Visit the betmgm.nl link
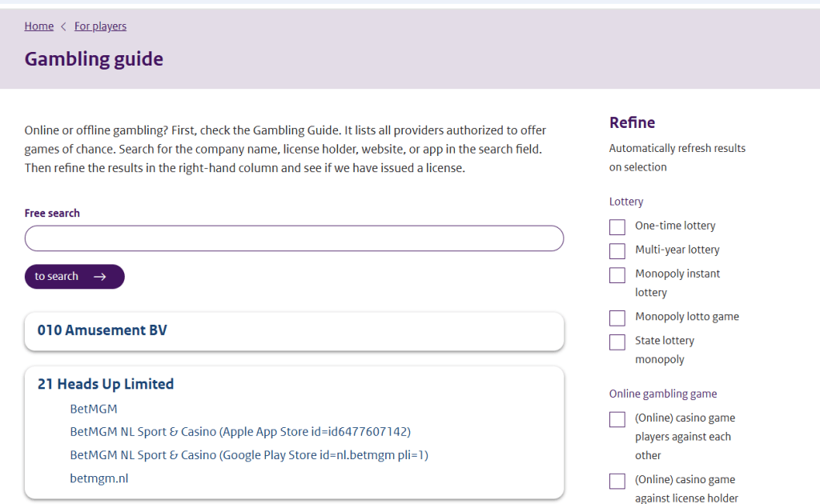Screen dimensions: 820x504 pyautogui.click(x=98, y=478)
